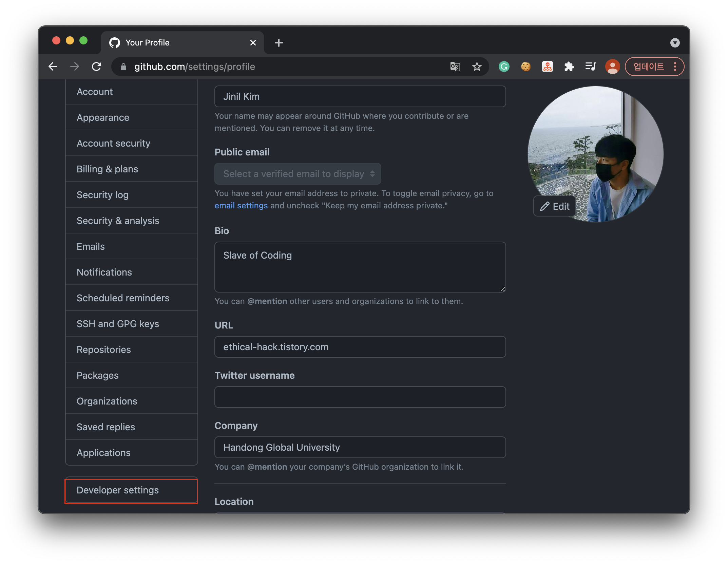
Task: Click the 업데이트 update button
Action: click(x=649, y=67)
